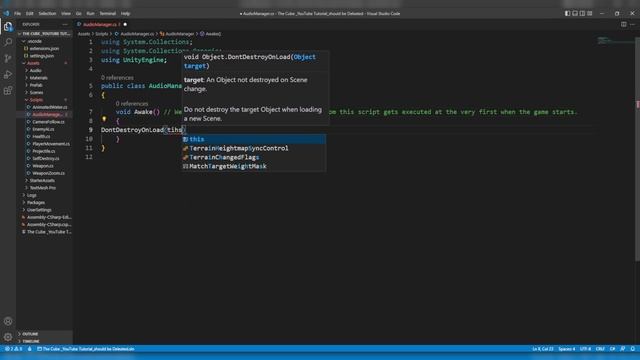The height and width of the screenshot is (360, 640).
Task: Choose TerrainHeightmapSyncControl suggestion
Action: tap(253, 148)
